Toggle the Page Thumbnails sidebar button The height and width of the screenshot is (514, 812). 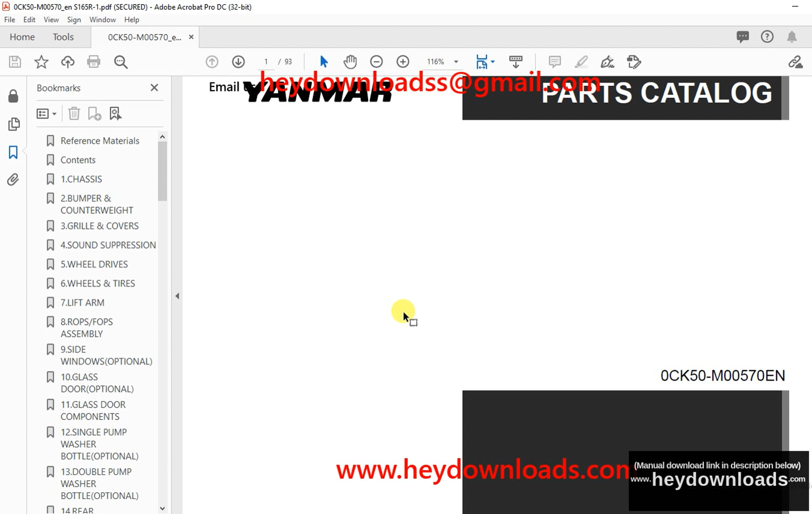(x=13, y=124)
